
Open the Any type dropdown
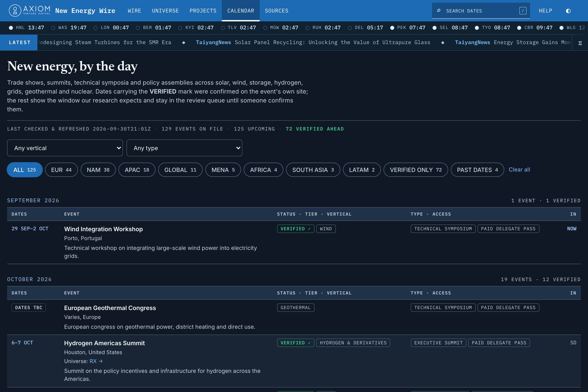(x=184, y=148)
